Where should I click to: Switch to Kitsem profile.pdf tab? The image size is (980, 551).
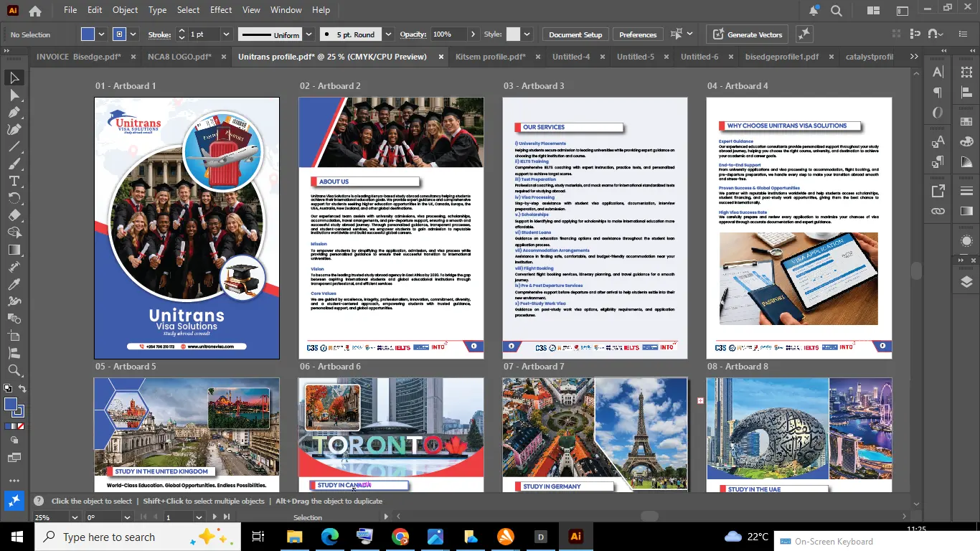tap(491, 57)
